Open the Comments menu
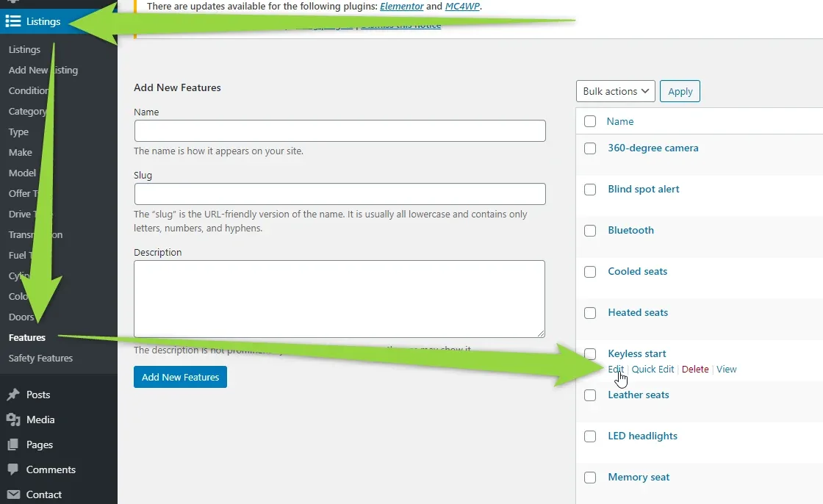 click(x=51, y=469)
